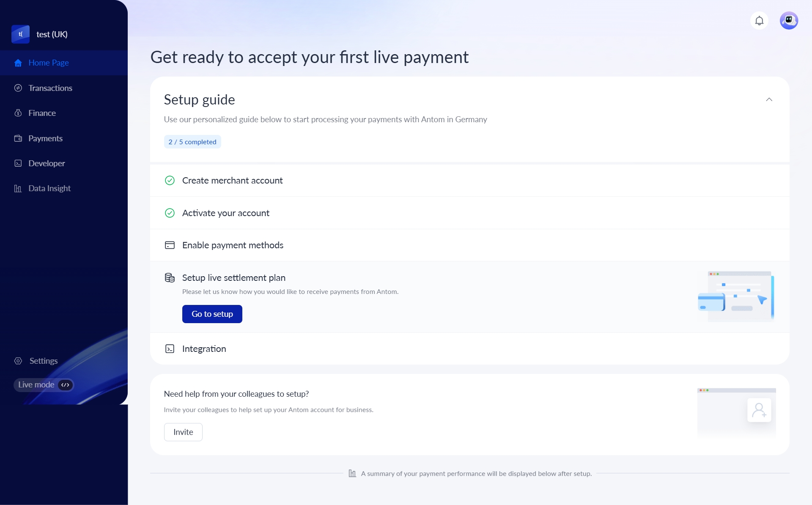Open the Developer sidebar section
The height and width of the screenshot is (505, 812).
point(47,163)
